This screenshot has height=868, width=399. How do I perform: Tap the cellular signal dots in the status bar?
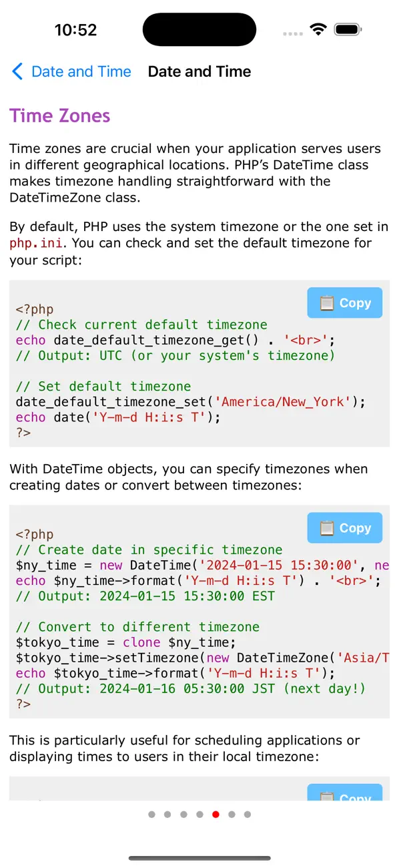pyautogui.click(x=292, y=32)
